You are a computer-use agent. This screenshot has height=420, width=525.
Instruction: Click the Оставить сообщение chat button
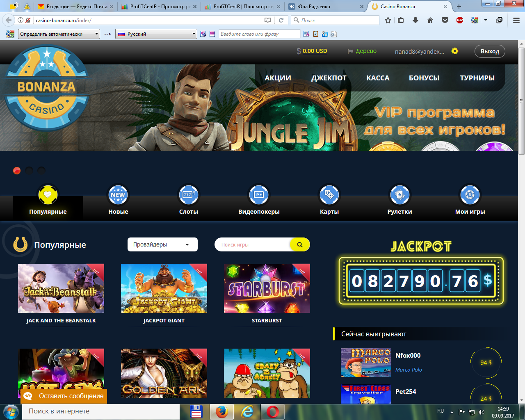[64, 396]
